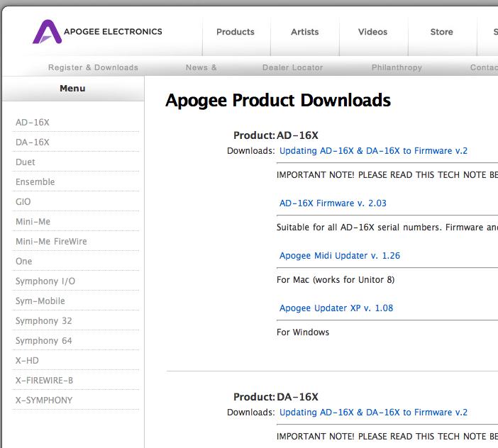This screenshot has width=498, height=448.
Task: Choose One from the sidebar menu
Action: click(x=23, y=261)
